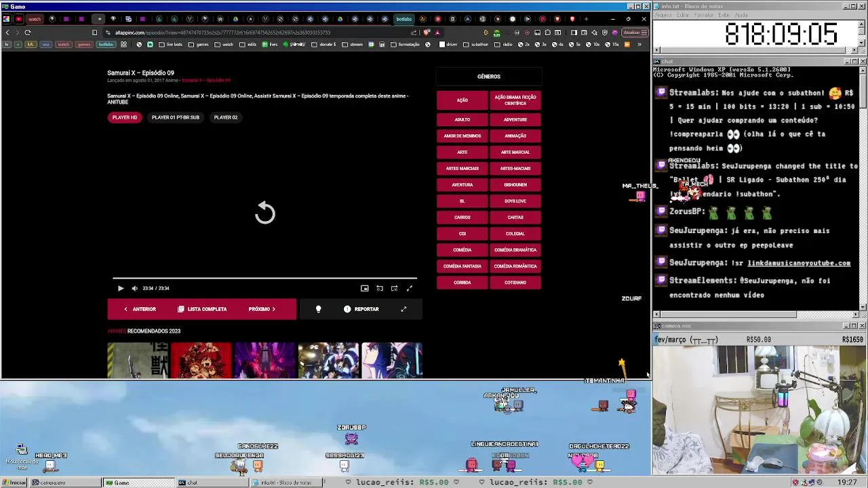
Task: Open the ANIMAÇÃO genre
Action: [515, 136]
